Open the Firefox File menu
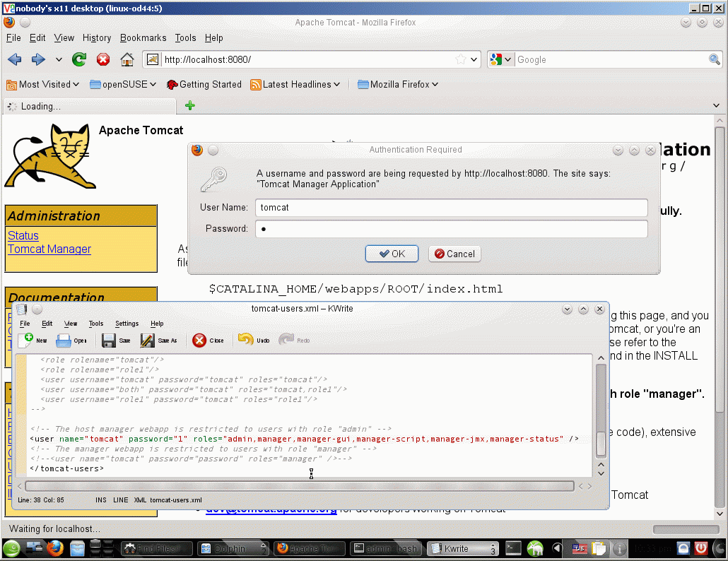The image size is (728, 561). pos(13,38)
